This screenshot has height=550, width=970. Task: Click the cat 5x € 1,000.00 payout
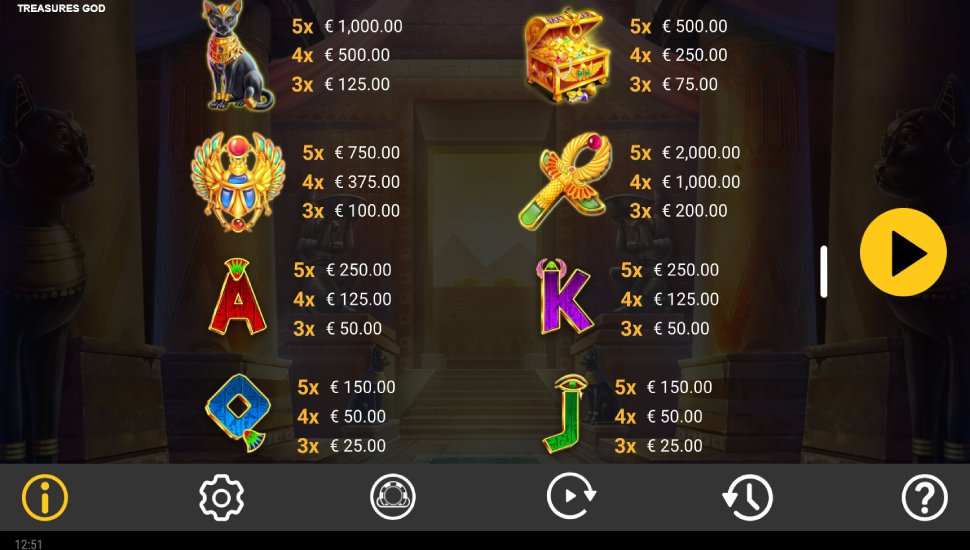[x=347, y=26]
